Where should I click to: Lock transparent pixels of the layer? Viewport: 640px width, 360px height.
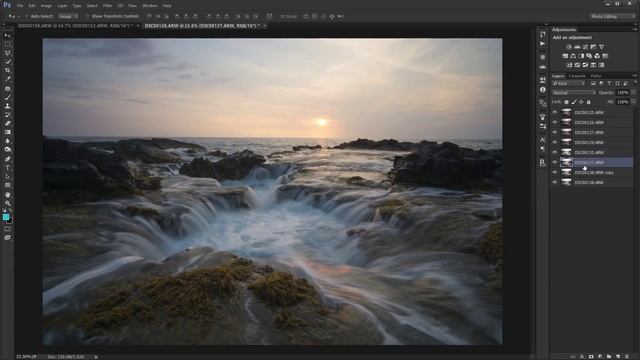pyautogui.click(x=567, y=102)
